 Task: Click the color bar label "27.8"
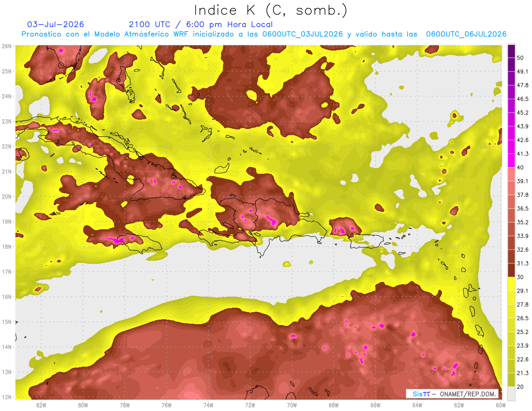(523, 305)
